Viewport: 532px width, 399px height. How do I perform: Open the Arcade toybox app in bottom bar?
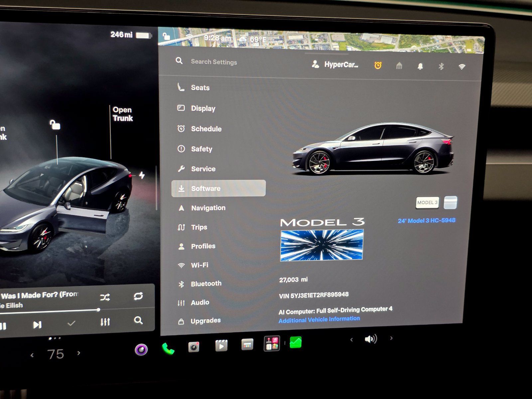pyautogui.click(x=272, y=343)
